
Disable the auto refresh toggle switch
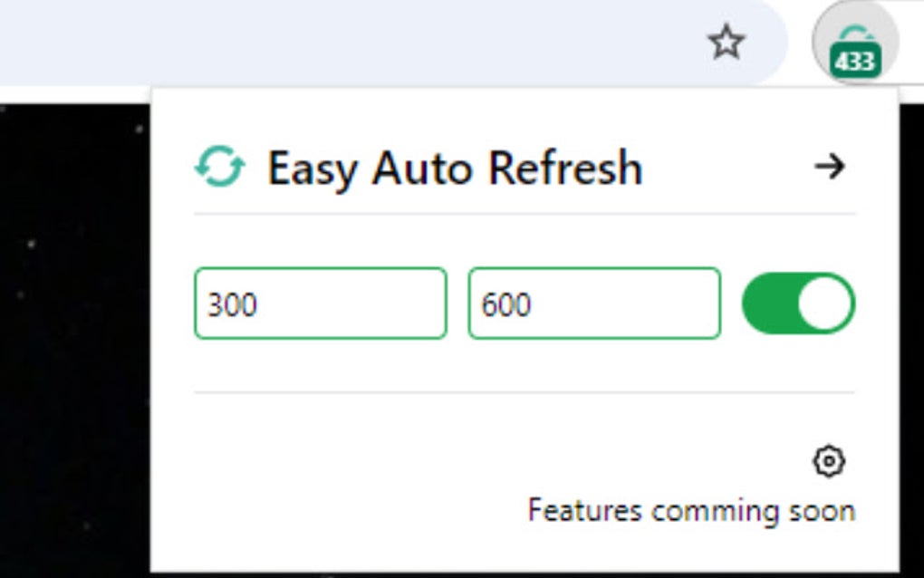[x=798, y=303]
